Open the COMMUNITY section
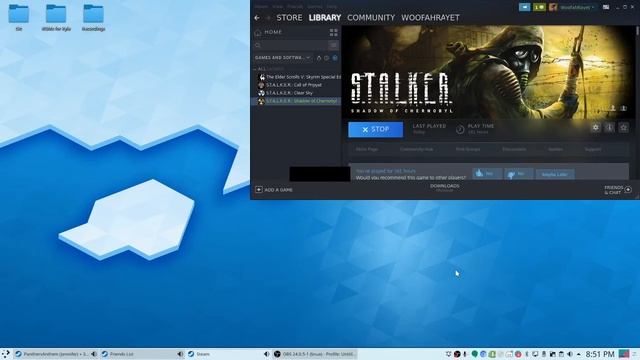This screenshot has width=640, height=360. pos(371,18)
